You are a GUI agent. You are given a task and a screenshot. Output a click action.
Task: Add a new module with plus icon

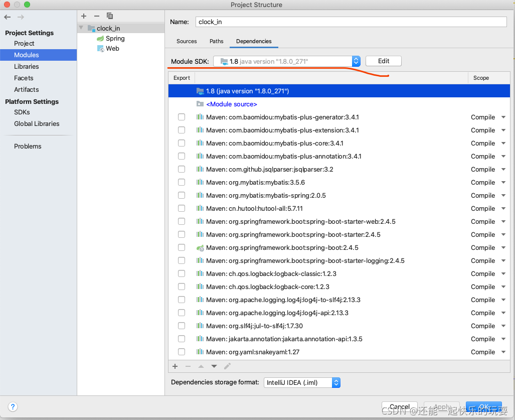[x=84, y=16]
